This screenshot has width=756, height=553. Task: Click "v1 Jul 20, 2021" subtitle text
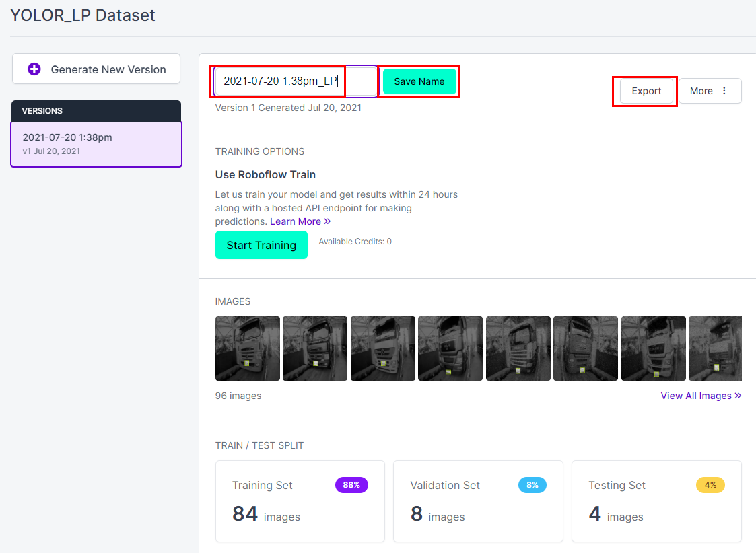pos(51,151)
